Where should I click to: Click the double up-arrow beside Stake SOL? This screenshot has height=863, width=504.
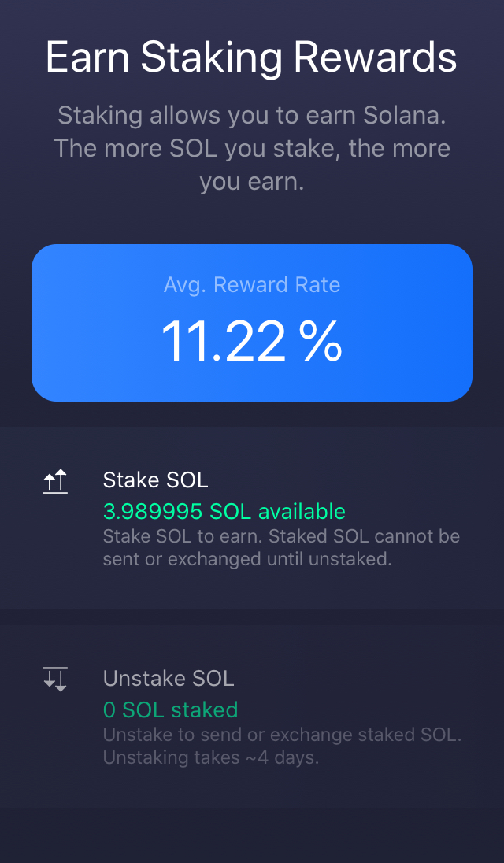[x=55, y=480]
